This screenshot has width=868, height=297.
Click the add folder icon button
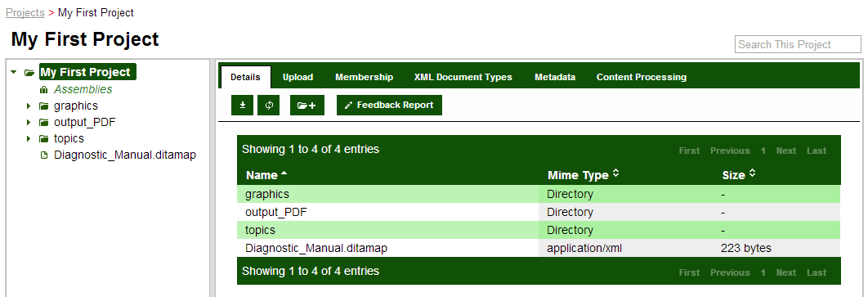(306, 106)
